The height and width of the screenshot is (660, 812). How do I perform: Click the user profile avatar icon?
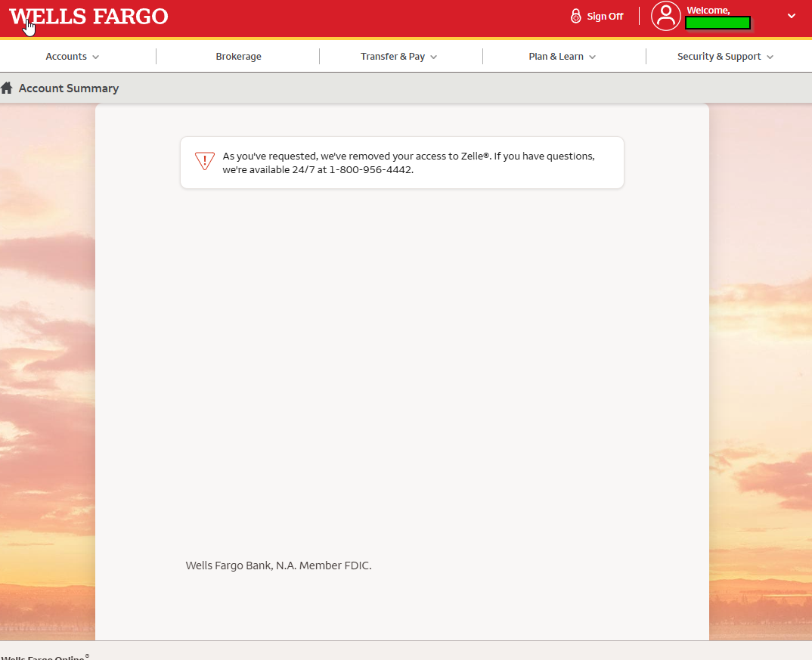[666, 16]
